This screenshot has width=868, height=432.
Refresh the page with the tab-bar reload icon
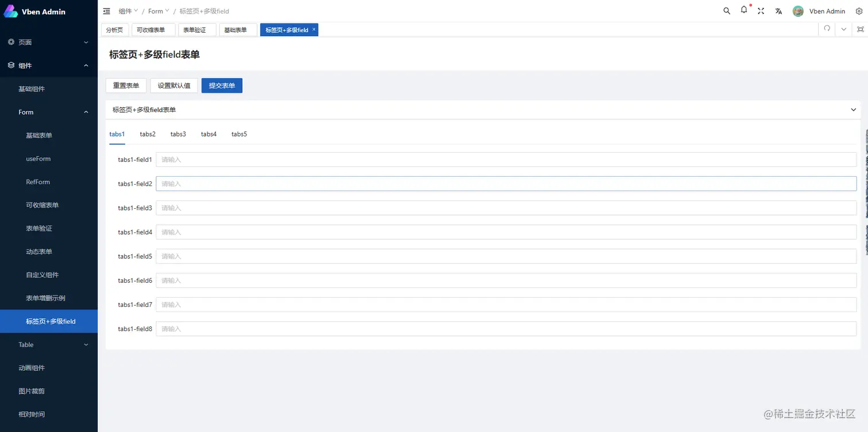click(x=827, y=29)
